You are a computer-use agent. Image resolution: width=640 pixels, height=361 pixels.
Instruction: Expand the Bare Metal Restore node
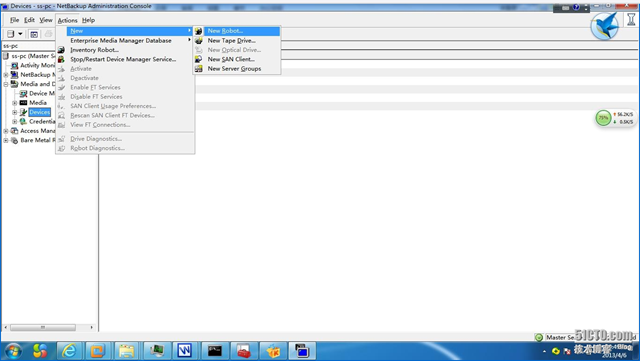pyautogui.click(x=6, y=140)
